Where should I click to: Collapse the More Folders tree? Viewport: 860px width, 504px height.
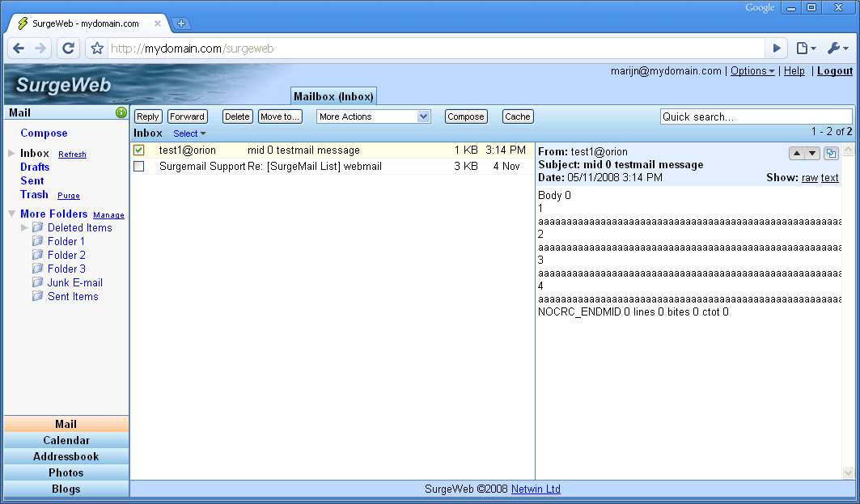point(11,214)
